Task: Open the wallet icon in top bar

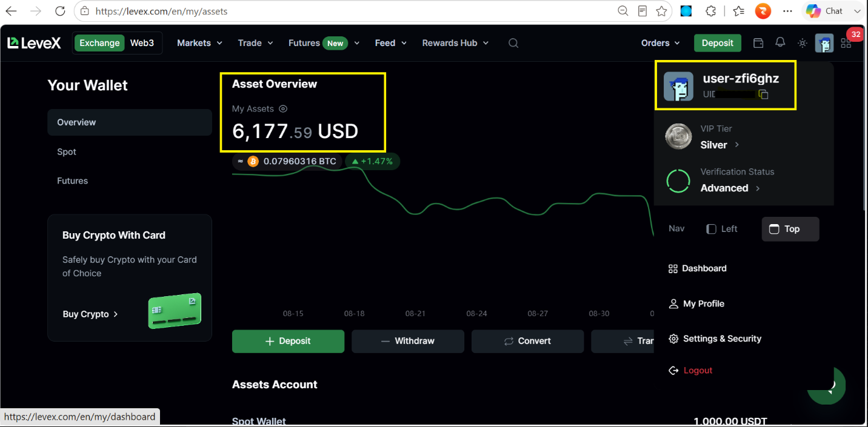Action: pos(758,43)
